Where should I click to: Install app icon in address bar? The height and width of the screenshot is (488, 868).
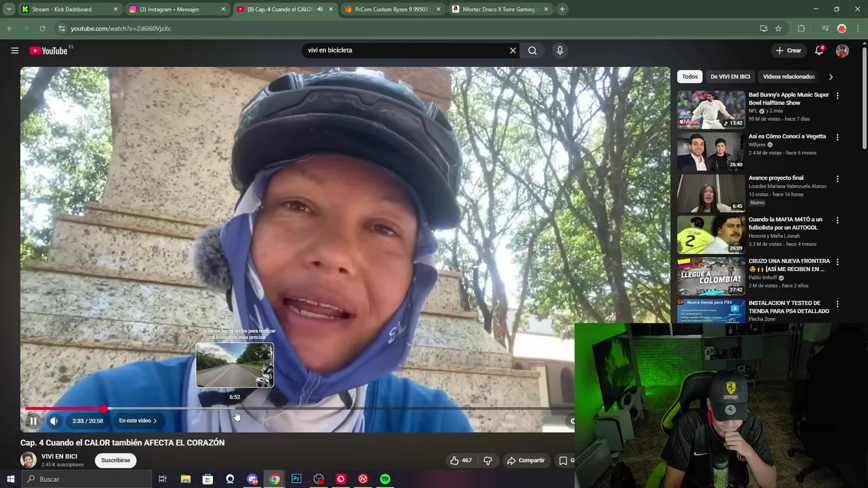(x=764, y=28)
